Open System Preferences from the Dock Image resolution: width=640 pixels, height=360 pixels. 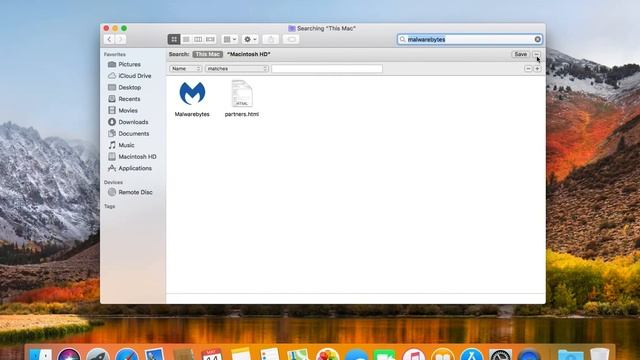(500, 354)
